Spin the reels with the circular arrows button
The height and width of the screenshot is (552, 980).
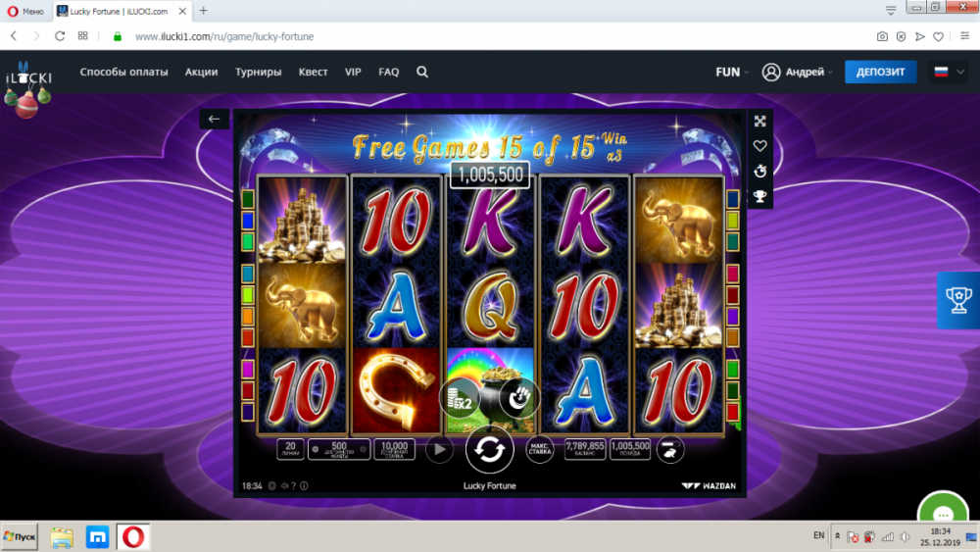[x=489, y=449]
